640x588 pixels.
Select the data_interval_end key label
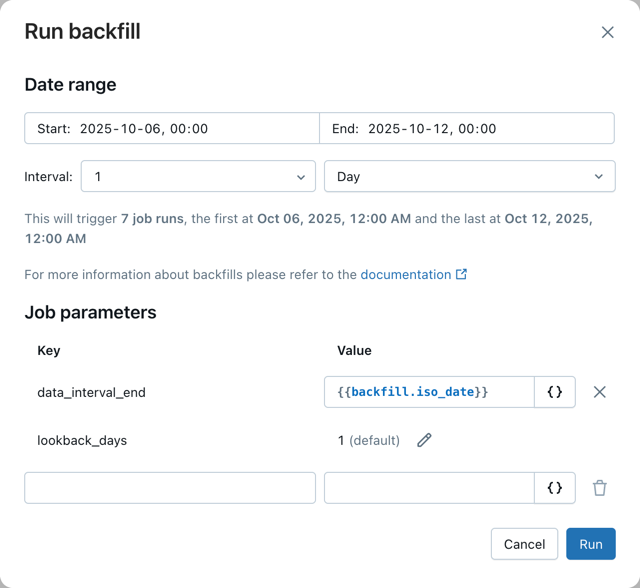(91, 392)
